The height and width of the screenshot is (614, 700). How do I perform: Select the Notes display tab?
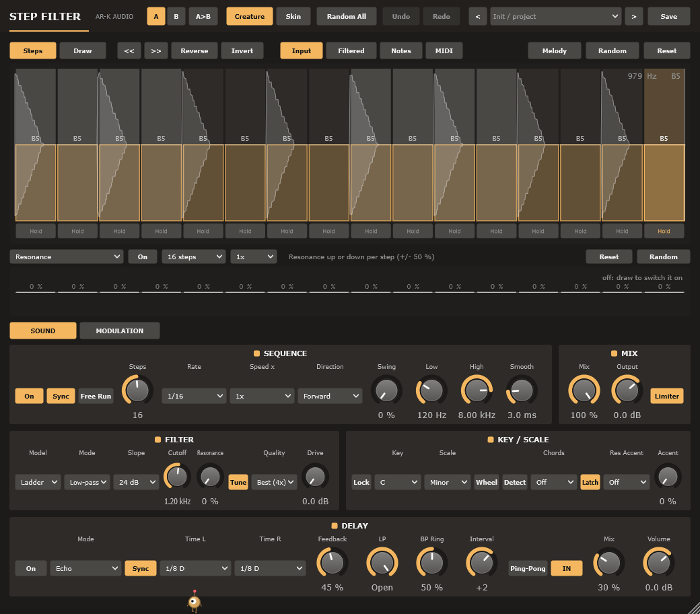[x=401, y=51]
